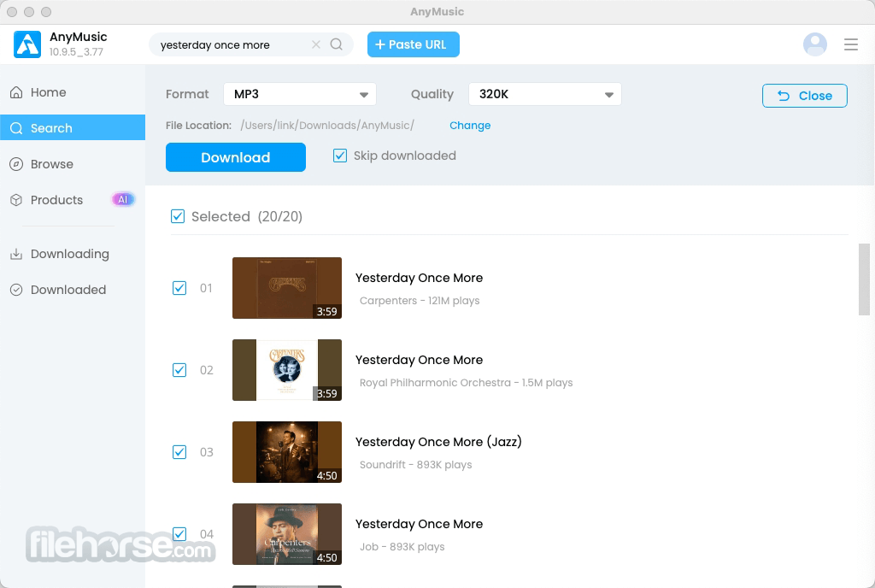Image resolution: width=875 pixels, height=588 pixels.
Task: Open the Format MP3 dropdown
Action: [x=300, y=94]
